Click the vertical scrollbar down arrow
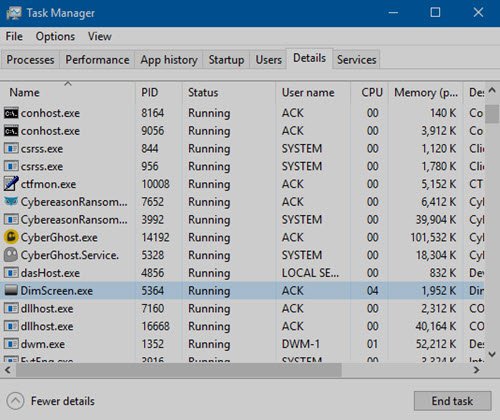Image resolution: width=500 pixels, height=420 pixels. tap(492, 354)
